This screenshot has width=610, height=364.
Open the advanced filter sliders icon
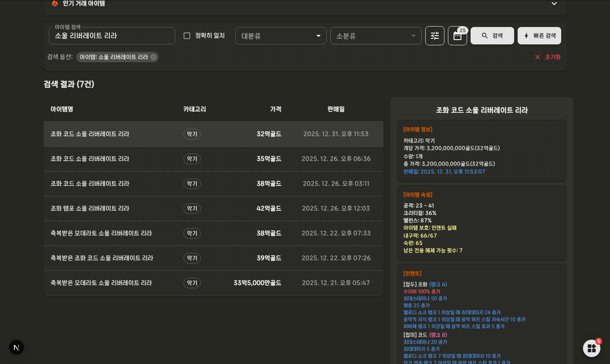(435, 36)
